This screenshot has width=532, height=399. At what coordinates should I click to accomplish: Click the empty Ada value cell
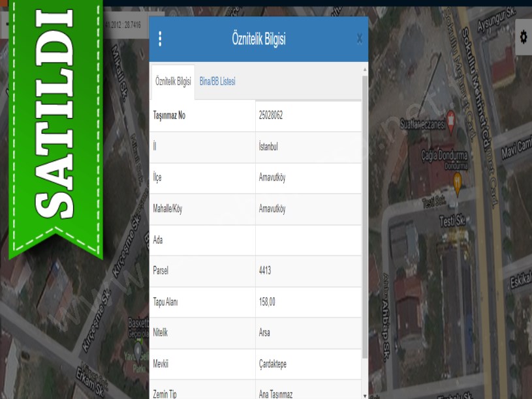[308, 240]
